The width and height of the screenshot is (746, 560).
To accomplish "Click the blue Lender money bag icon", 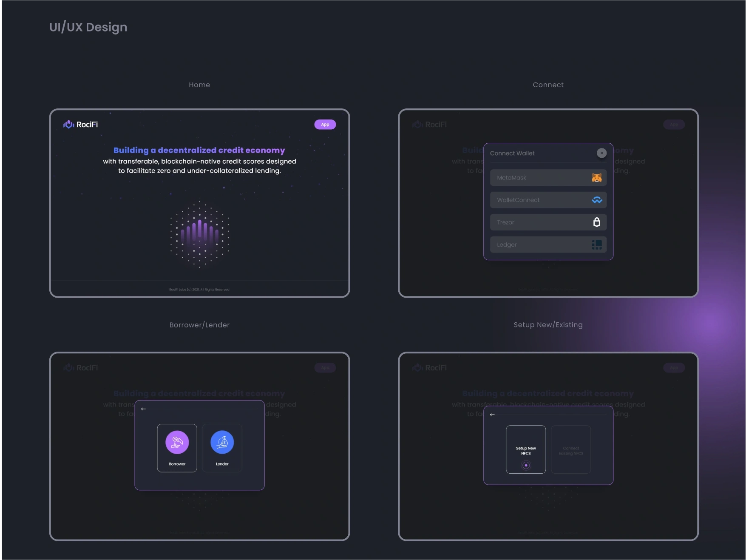I will pos(222,442).
